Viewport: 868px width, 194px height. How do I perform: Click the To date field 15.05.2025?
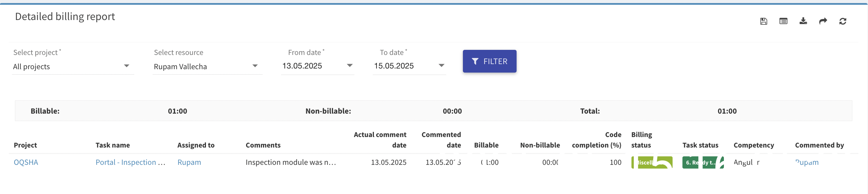[x=394, y=66]
